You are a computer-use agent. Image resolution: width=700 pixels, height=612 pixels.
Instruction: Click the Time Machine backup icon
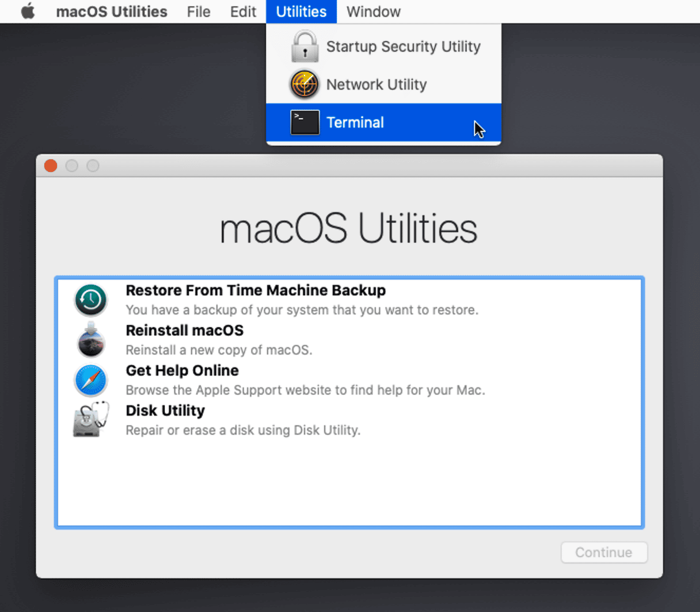[x=90, y=300]
